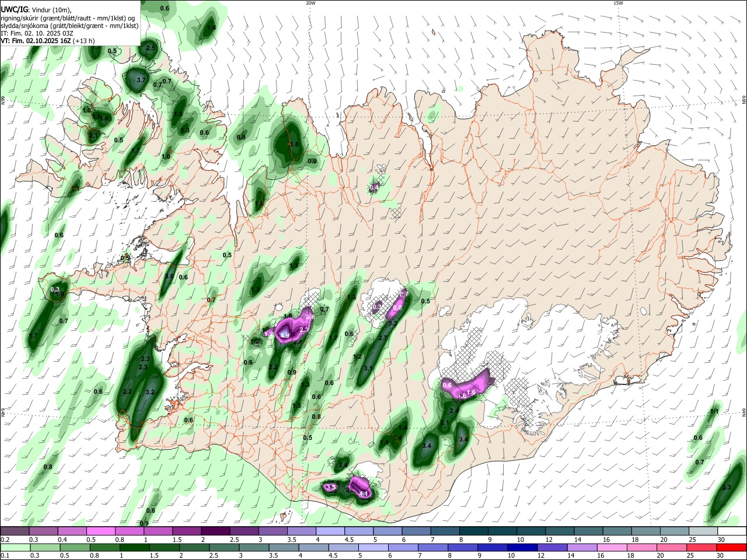The height and width of the screenshot is (560, 747).
Task: Click the rainfall value '2.7' on the map
Action: (383, 338)
